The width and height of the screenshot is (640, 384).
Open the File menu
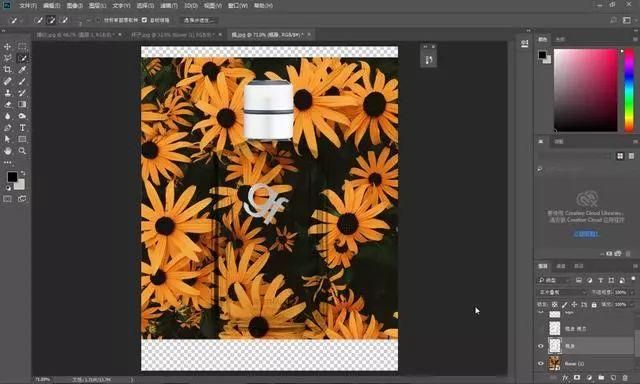[x=28, y=6]
